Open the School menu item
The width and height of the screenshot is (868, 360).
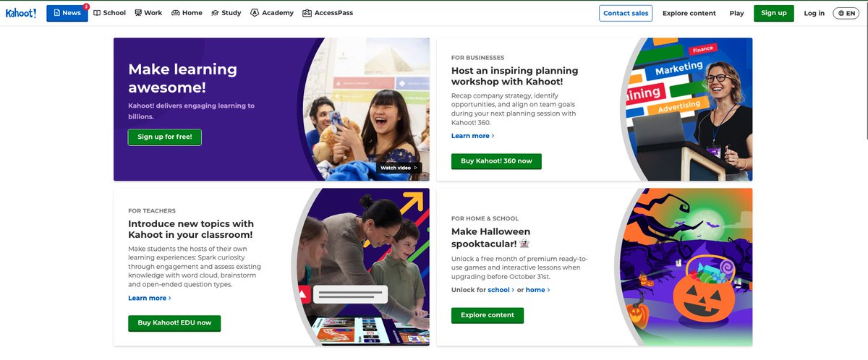(x=109, y=13)
